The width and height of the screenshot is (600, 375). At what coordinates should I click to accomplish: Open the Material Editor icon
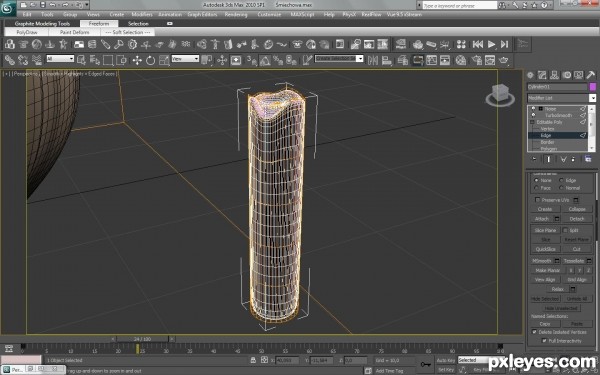tap(461, 60)
